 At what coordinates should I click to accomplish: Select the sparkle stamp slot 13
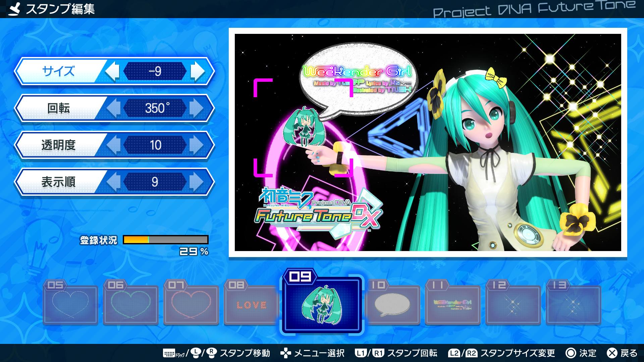pos(574,305)
